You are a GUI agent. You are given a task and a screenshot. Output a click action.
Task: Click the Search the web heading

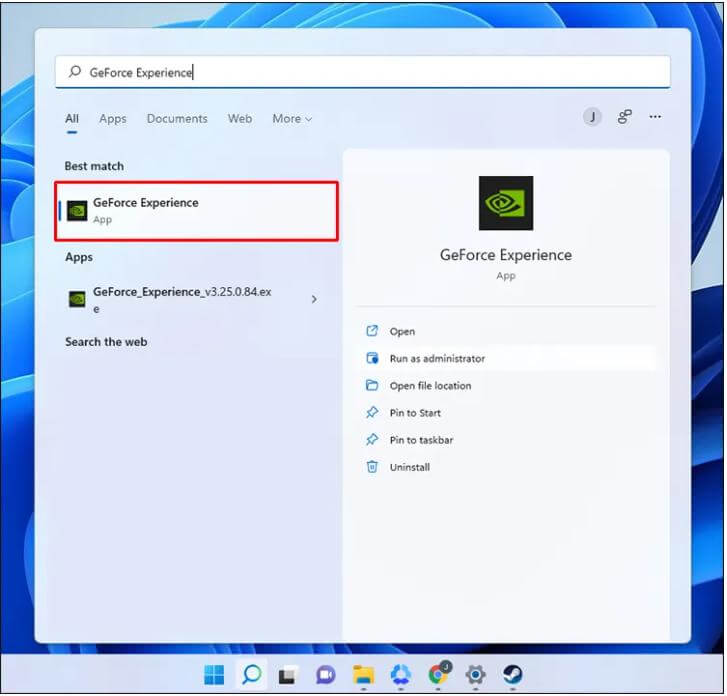point(106,342)
